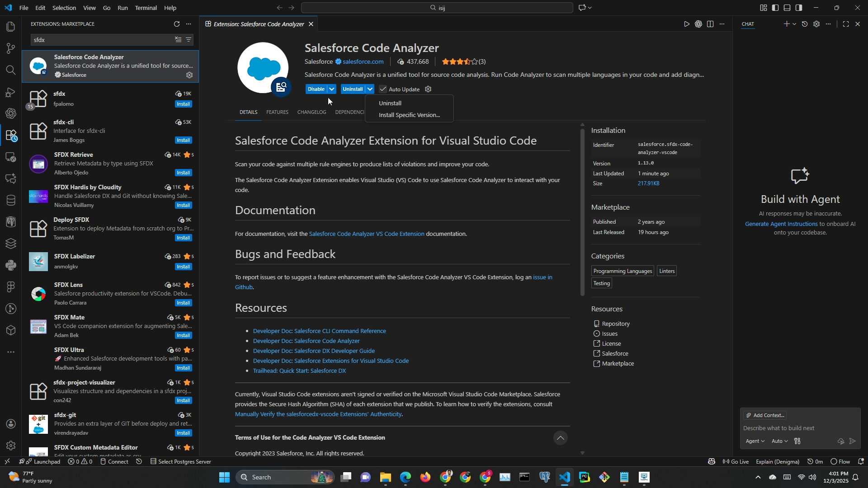Image resolution: width=868 pixels, height=488 pixels.
Task: Clear the extensions search results icon
Action: 178,40
